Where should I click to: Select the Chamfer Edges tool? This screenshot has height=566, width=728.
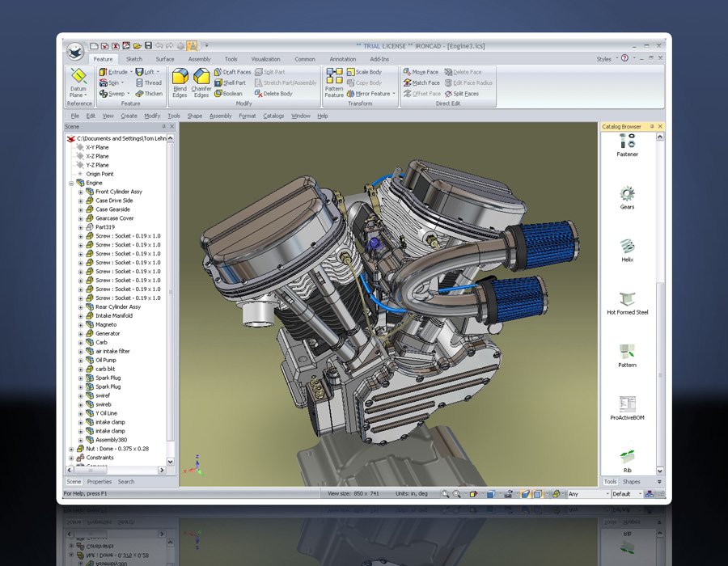(201, 78)
